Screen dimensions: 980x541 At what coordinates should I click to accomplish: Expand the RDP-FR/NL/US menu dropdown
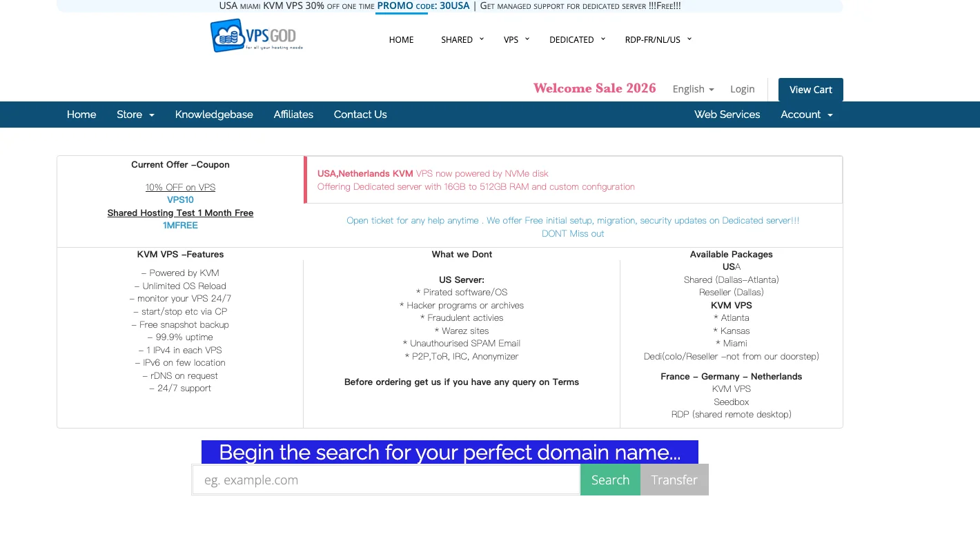coord(658,40)
